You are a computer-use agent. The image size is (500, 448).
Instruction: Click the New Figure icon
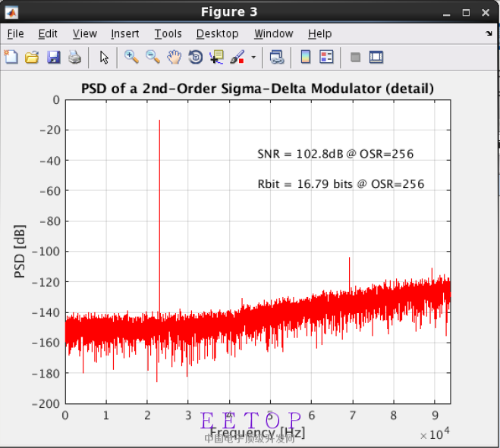point(11,58)
